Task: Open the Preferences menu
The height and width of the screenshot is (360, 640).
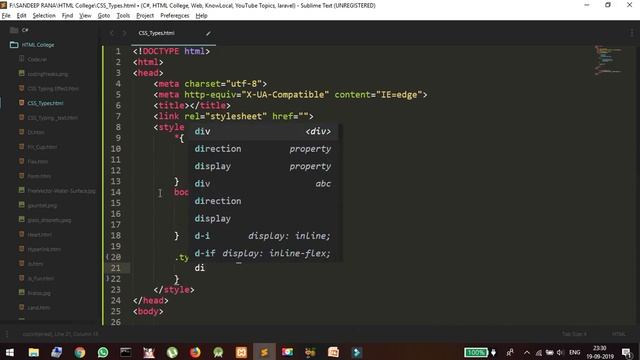Action: tap(175, 16)
